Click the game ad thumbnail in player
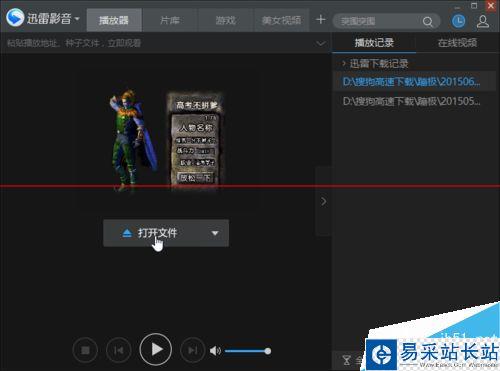 166,142
